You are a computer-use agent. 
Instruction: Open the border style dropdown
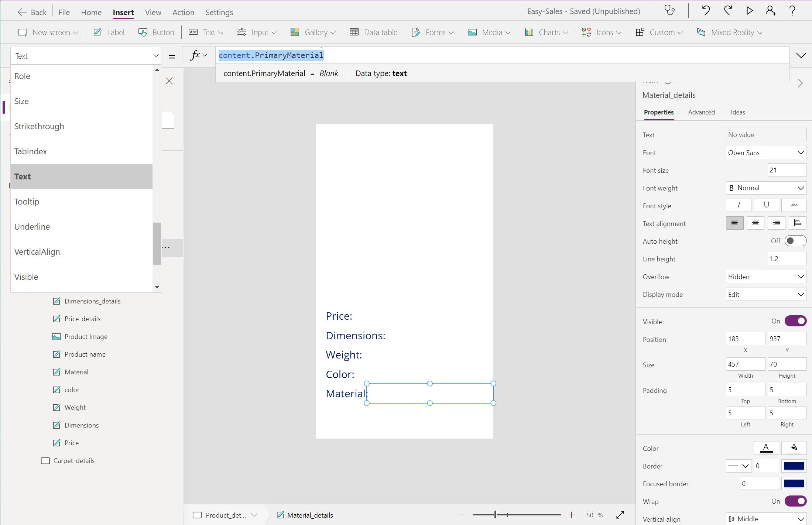pyautogui.click(x=739, y=466)
